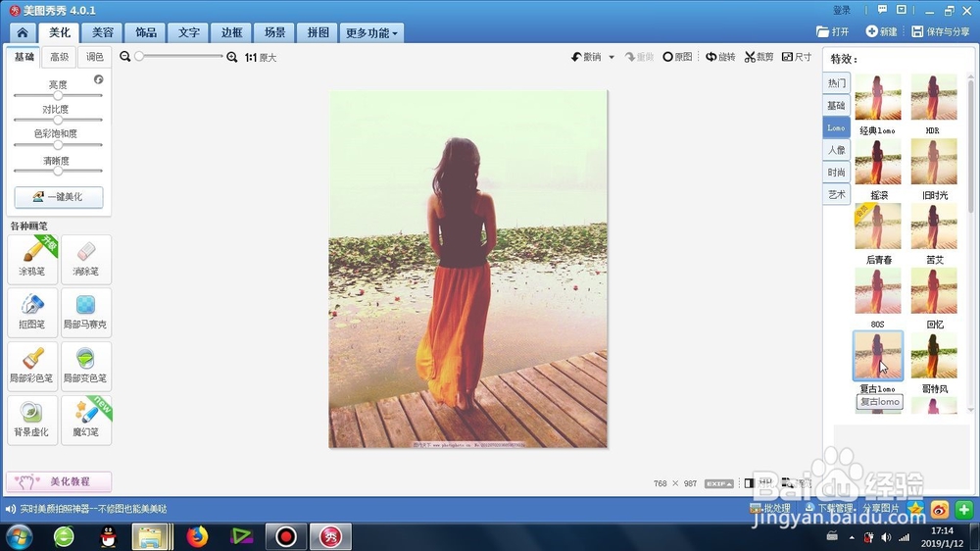Click the 裁剪 crop tool

point(759,57)
